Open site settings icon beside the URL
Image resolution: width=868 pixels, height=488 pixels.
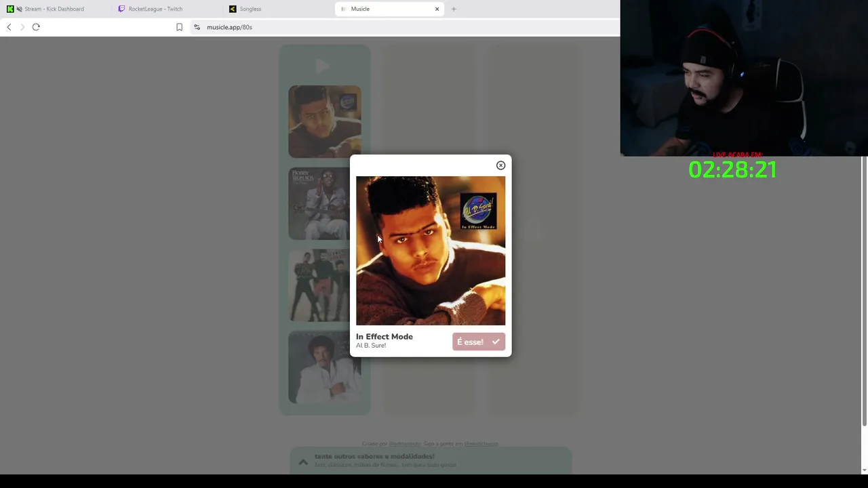(197, 27)
